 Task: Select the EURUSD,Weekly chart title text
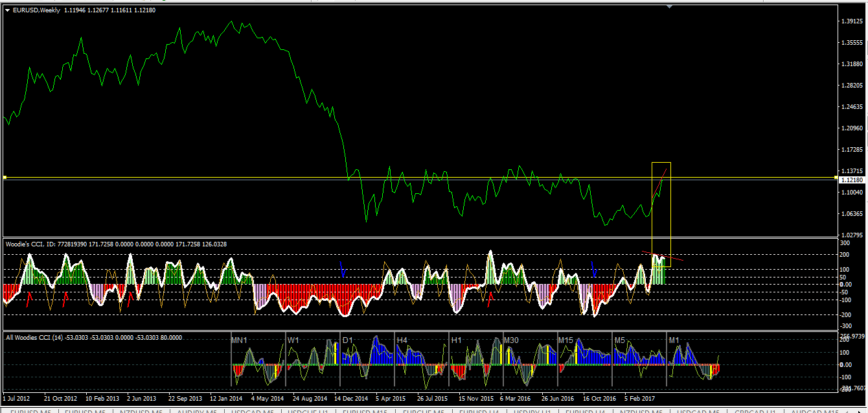tap(36, 10)
